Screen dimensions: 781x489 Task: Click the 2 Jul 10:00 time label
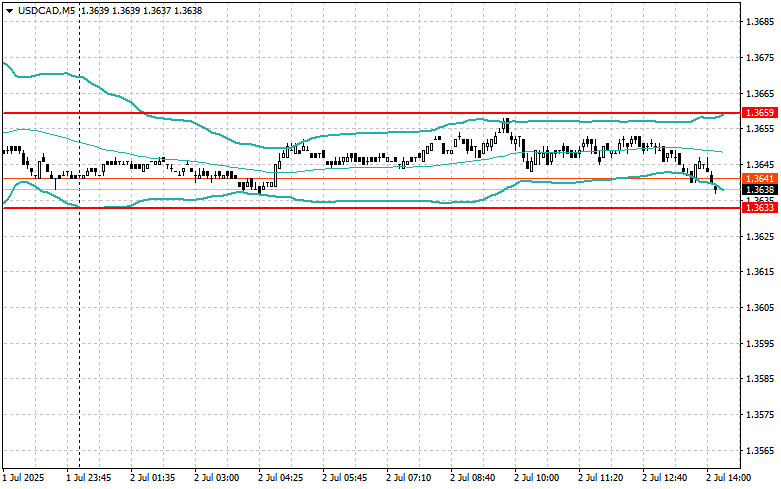[x=536, y=478]
